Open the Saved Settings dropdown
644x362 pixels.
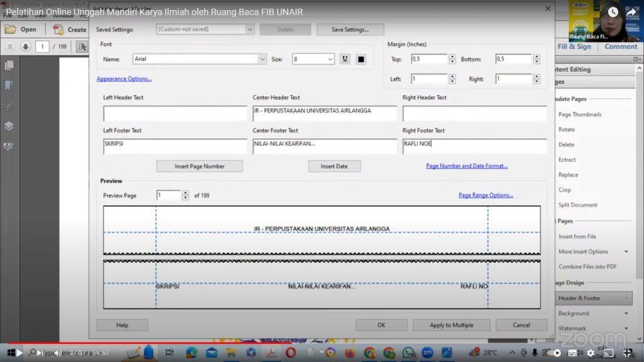[205, 29]
